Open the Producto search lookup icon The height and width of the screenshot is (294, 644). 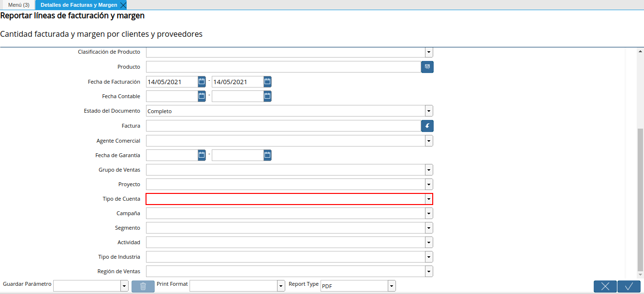pyautogui.click(x=427, y=67)
